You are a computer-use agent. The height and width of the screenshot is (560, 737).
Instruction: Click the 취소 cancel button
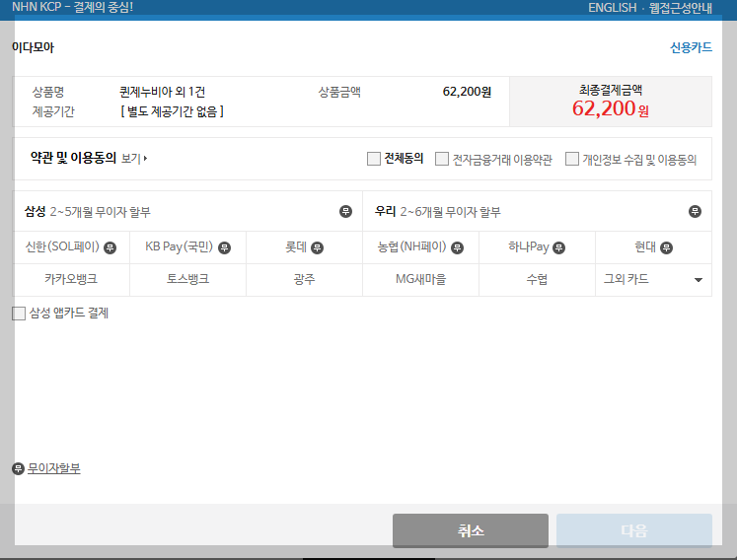pyautogui.click(x=471, y=530)
